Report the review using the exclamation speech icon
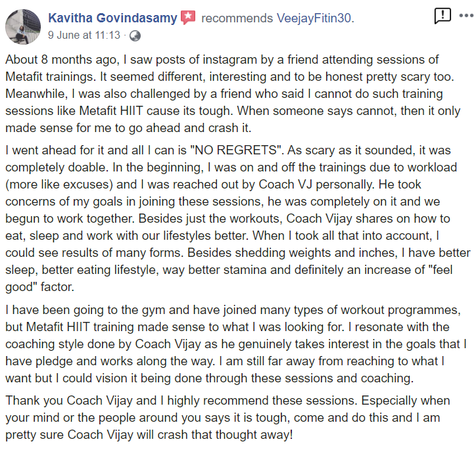This screenshot has width=476, height=450. pyautogui.click(x=442, y=16)
